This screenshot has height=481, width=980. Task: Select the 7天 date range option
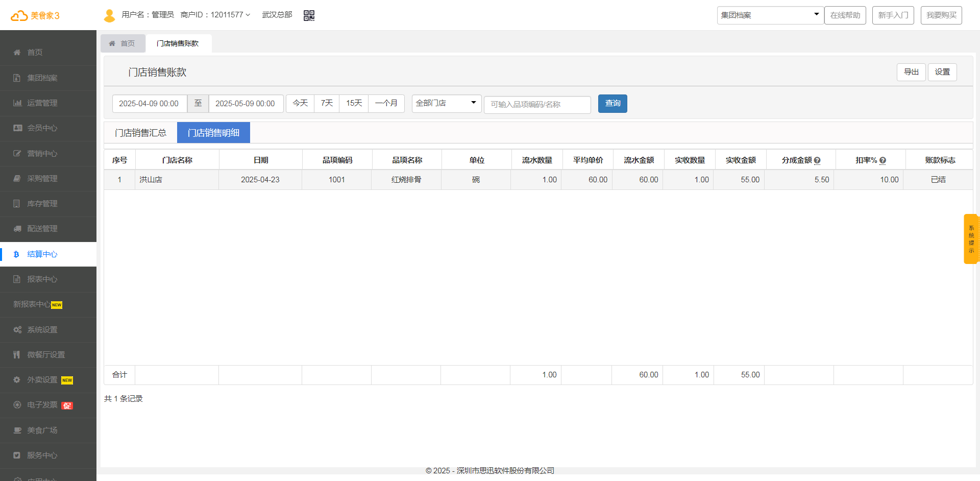click(x=327, y=103)
